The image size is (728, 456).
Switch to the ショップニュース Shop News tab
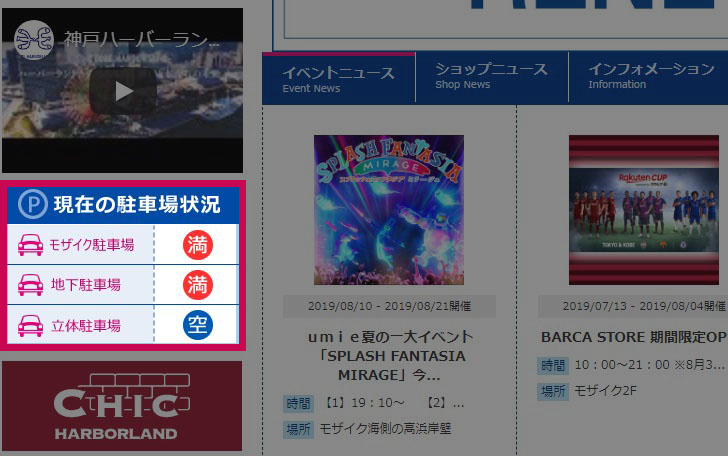(x=492, y=77)
